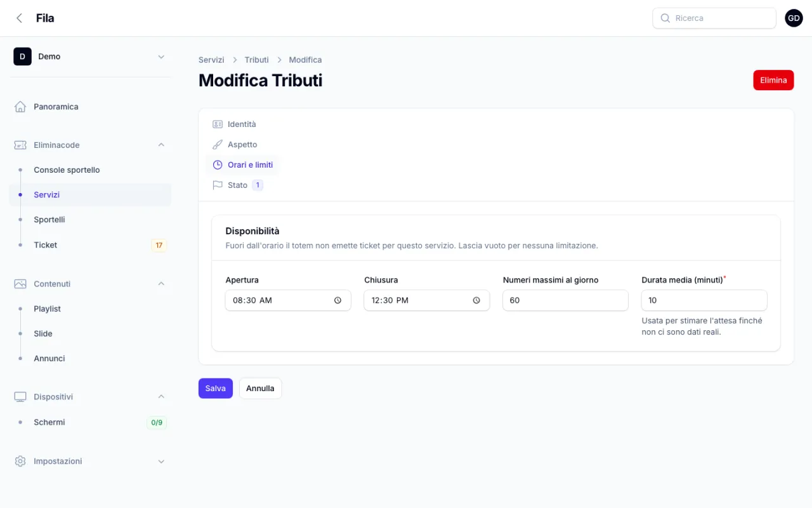Save changes with the Salva button

click(x=216, y=388)
